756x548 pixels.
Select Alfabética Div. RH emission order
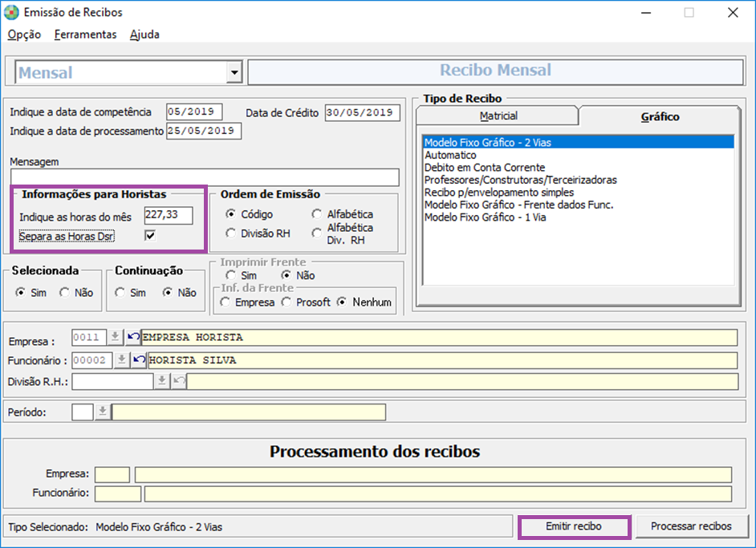coord(317,233)
